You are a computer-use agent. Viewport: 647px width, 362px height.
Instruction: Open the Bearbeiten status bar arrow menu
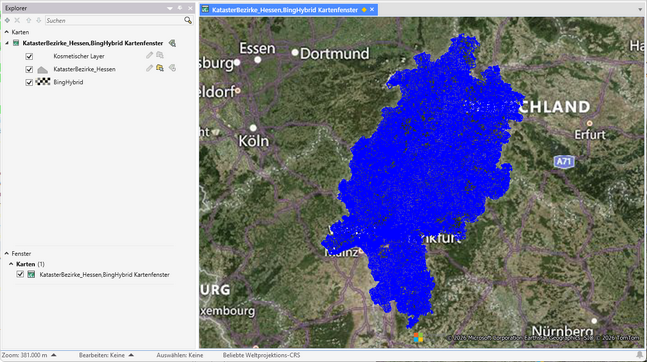pyautogui.click(x=131, y=355)
